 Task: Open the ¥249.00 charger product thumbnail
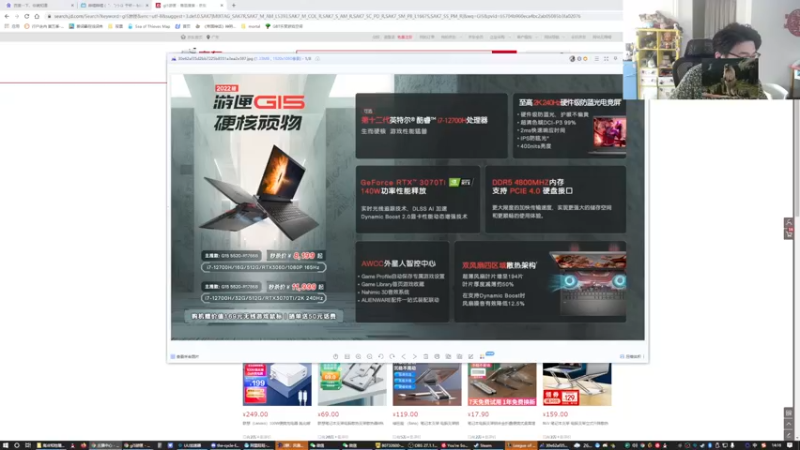pos(277,385)
